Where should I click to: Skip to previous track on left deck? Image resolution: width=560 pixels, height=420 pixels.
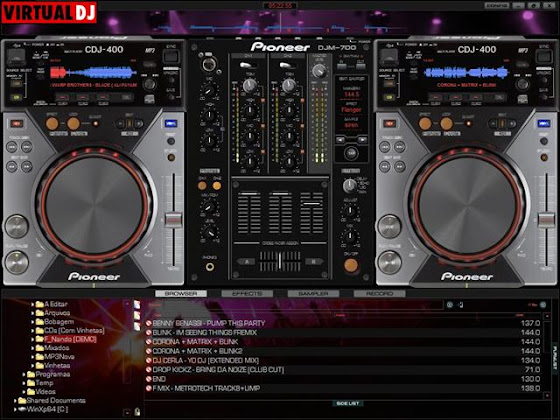point(12,146)
